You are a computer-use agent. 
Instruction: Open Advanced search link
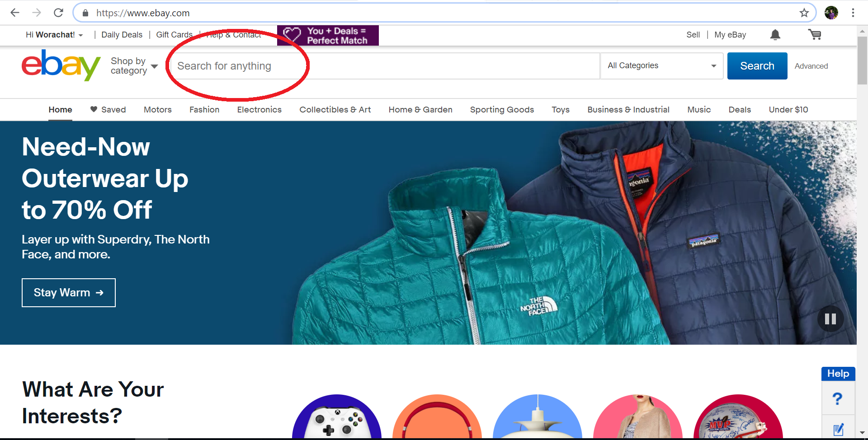click(811, 66)
